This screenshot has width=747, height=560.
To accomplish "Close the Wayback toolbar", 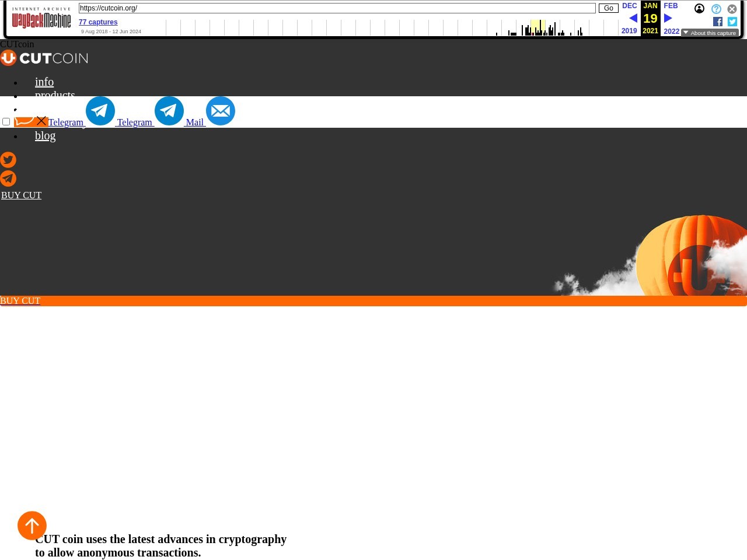I will point(732,9).
